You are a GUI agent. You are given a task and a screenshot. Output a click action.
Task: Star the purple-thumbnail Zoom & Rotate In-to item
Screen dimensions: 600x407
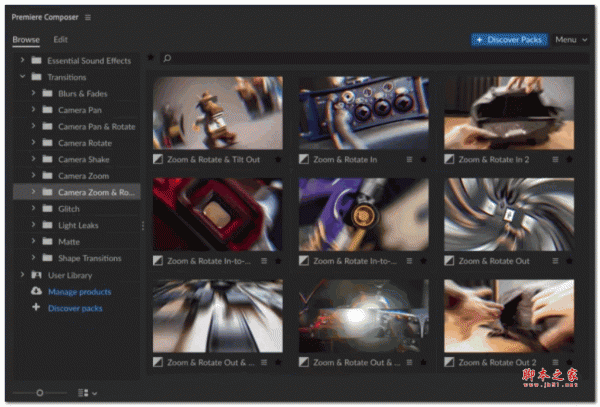(x=424, y=261)
